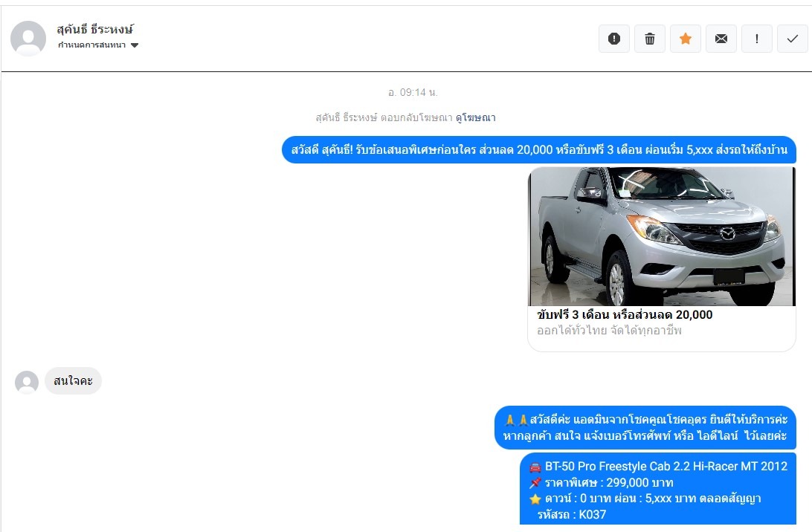Click the spam report icon button
Screen dimensions: 812x532
point(614,39)
